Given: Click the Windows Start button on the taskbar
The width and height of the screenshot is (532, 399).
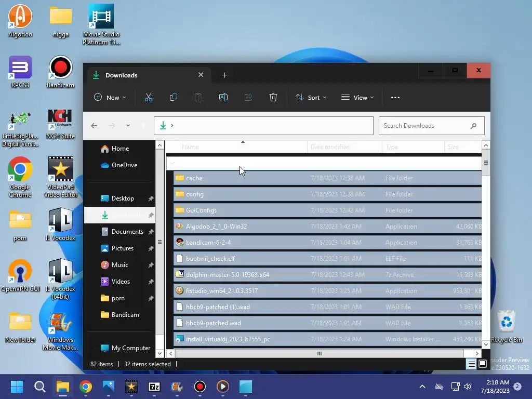Looking at the screenshot, I should click(x=17, y=387).
